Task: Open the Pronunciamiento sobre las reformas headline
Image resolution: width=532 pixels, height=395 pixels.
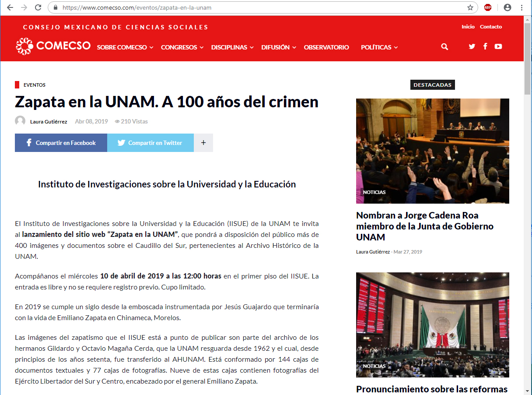Action: tap(432, 389)
